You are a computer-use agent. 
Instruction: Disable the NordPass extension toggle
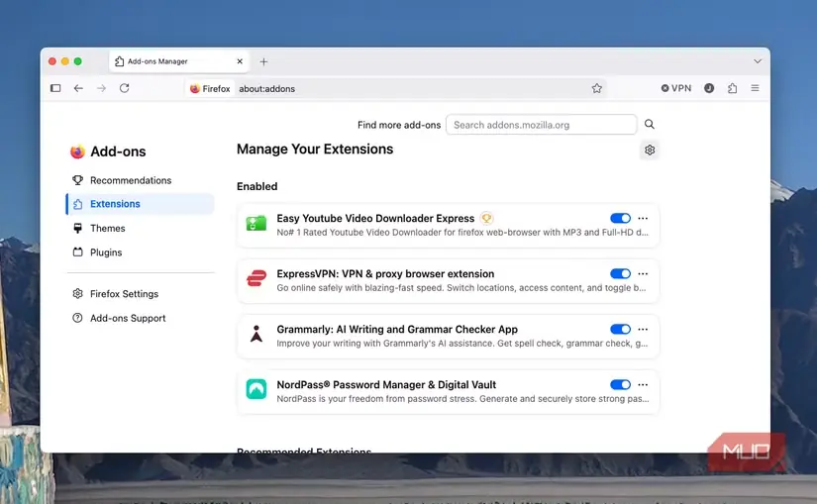620,384
